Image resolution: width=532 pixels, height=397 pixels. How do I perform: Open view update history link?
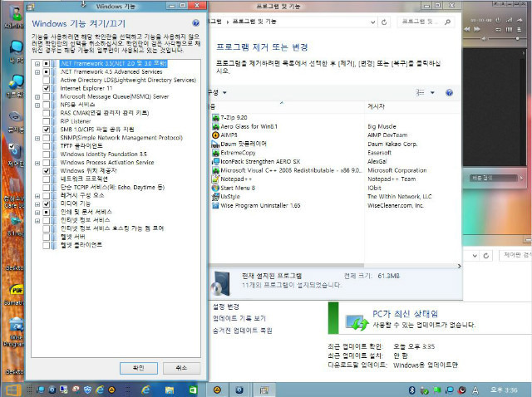coord(239,318)
